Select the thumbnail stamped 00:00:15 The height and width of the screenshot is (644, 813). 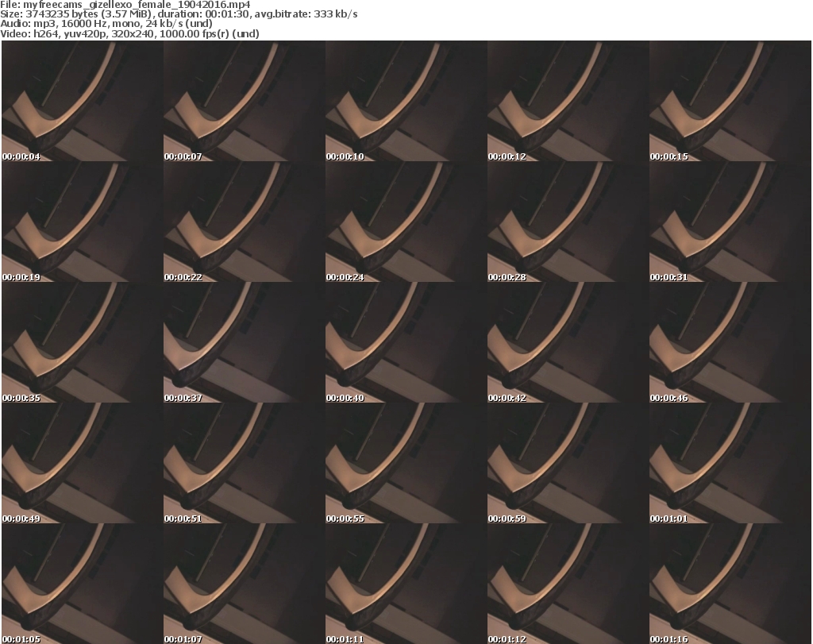730,101
